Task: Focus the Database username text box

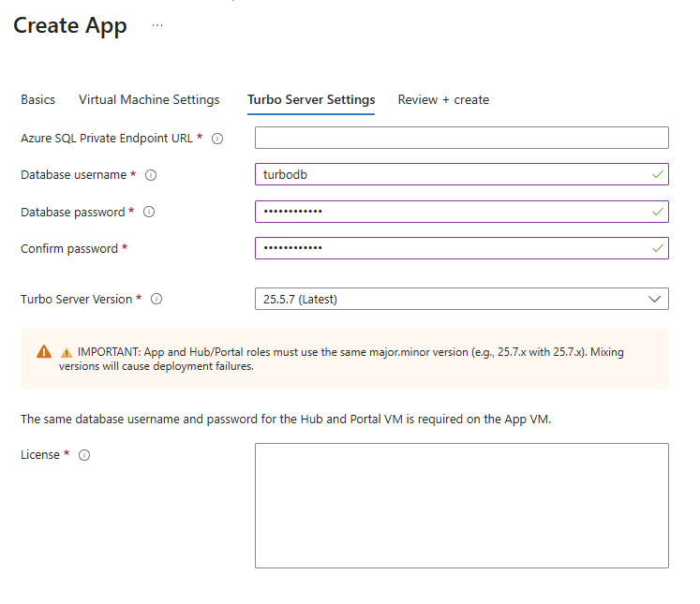Action: tap(450, 175)
